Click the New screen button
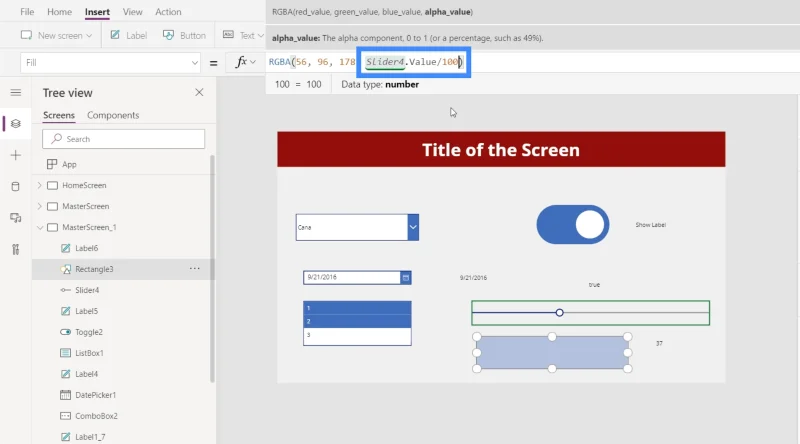 click(x=56, y=35)
